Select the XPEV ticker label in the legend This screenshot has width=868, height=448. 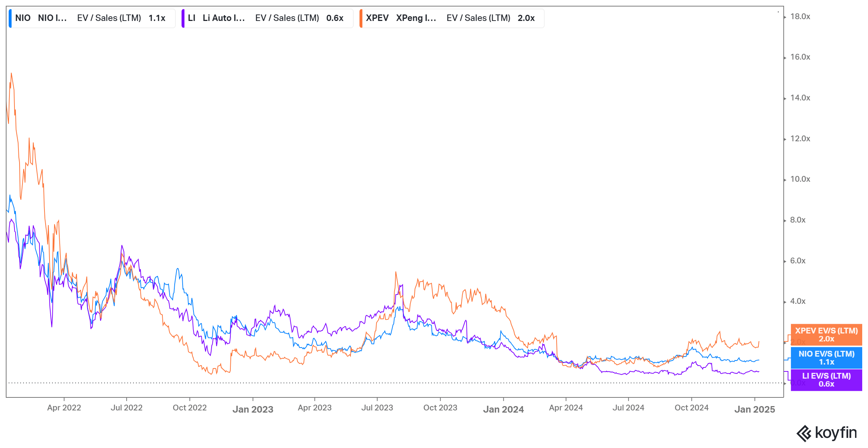click(377, 18)
